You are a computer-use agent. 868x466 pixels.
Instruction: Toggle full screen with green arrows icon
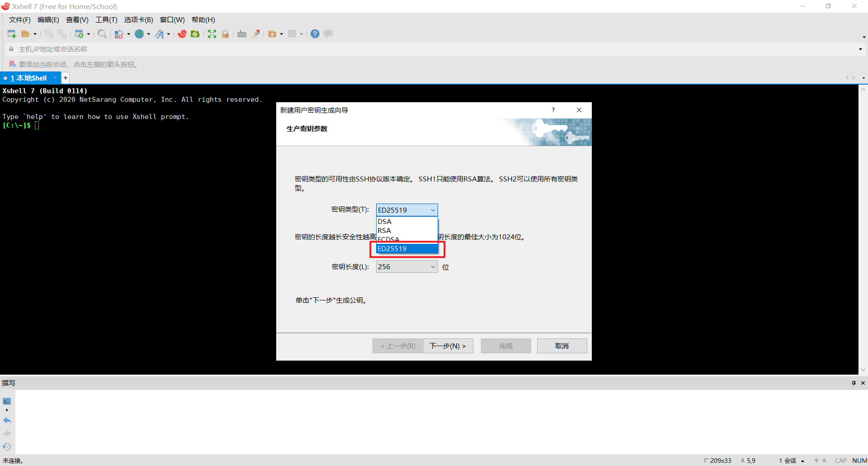tap(212, 34)
